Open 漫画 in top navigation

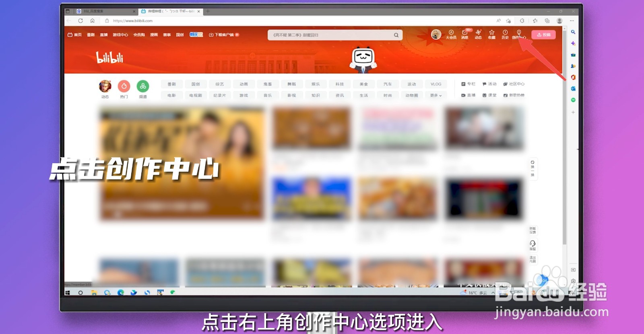pos(154,35)
